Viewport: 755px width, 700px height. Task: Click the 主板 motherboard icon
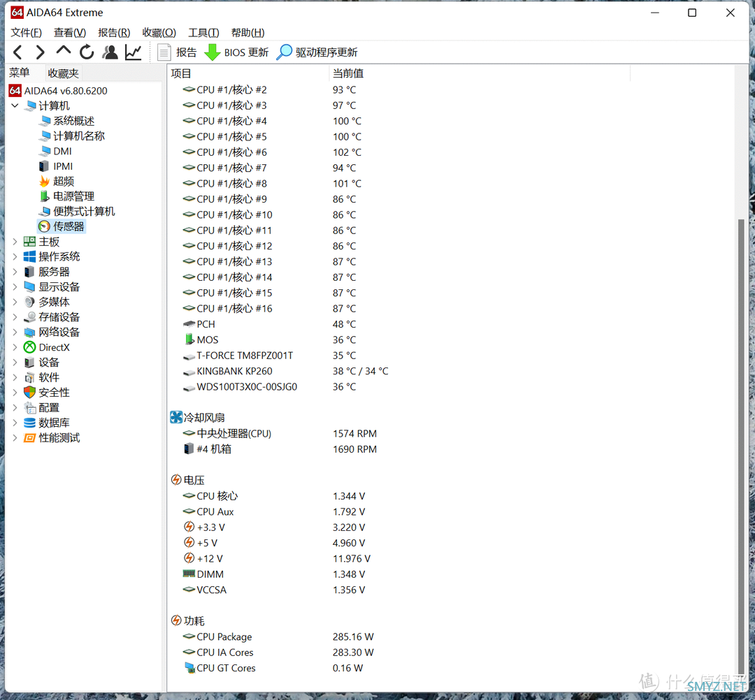coord(29,242)
